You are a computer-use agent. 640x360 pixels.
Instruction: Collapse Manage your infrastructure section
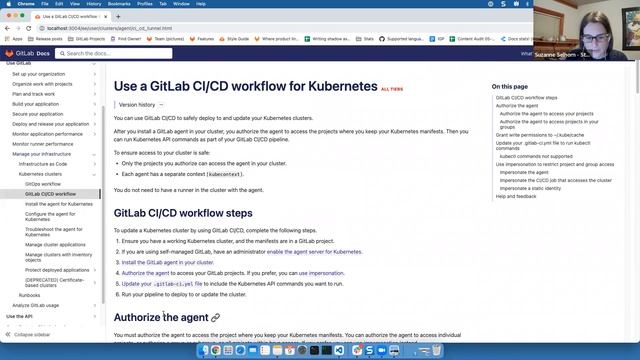point(94,154)
